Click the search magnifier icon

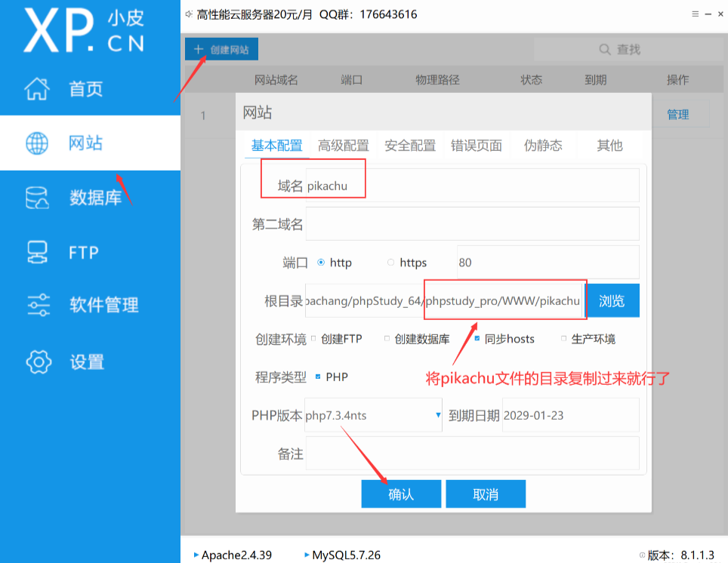point(604,49)
